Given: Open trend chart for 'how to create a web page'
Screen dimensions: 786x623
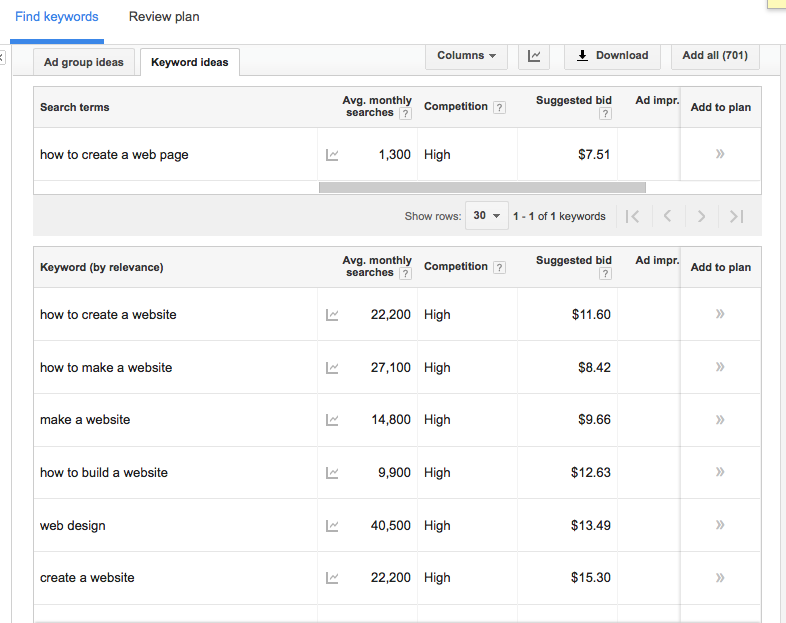Looking at the screenshot, I should pos(332,155).
